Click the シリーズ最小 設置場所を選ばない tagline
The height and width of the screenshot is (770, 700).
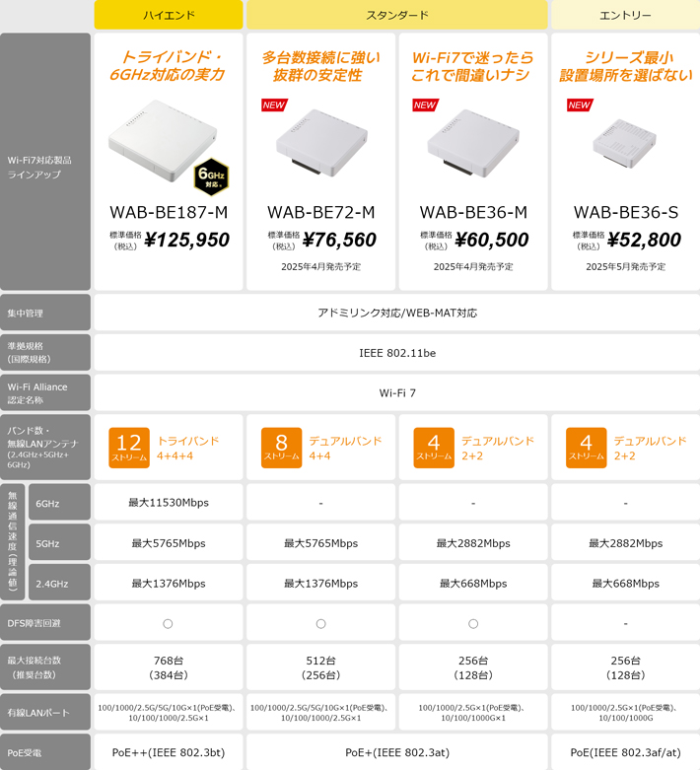(626, 66)
